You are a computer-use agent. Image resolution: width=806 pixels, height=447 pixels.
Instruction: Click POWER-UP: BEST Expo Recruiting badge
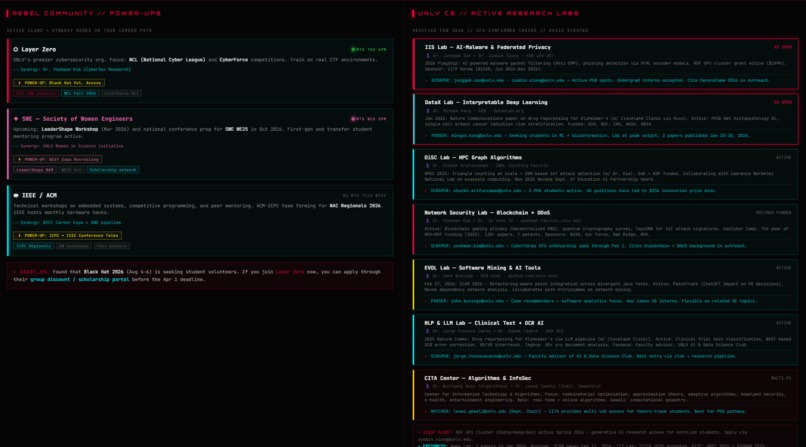pyautogui.click(x=58, y=159)
